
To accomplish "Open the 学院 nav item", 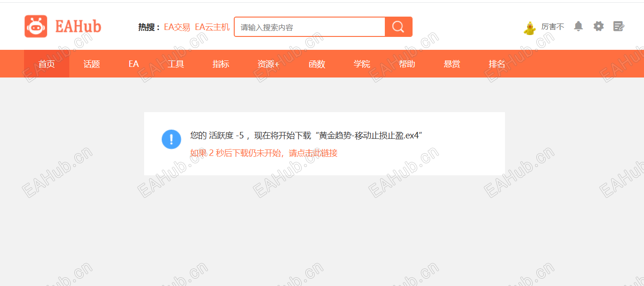I will point(362,64).
